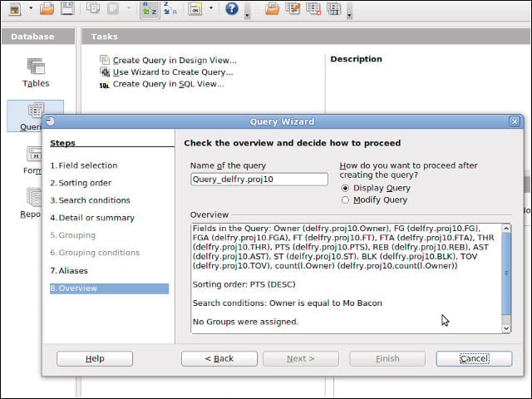Select Tables in Database pane

click(x=36, y=72)
